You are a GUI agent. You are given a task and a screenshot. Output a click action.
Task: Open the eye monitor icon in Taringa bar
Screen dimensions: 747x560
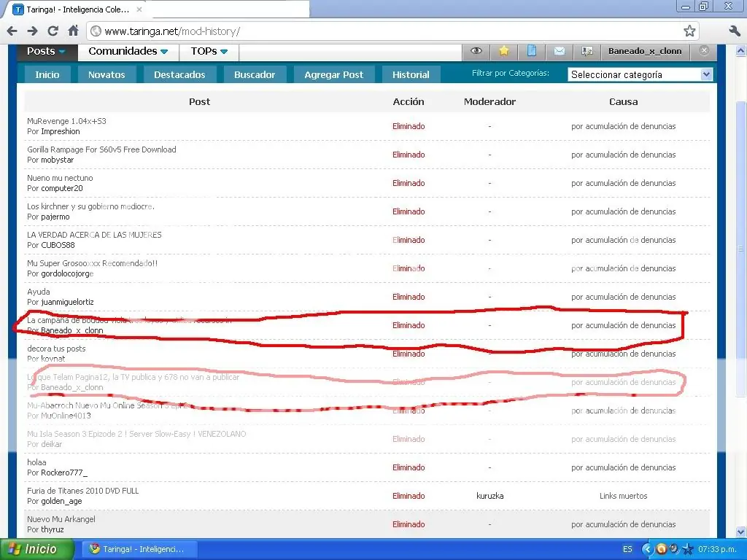coord(476,51)
